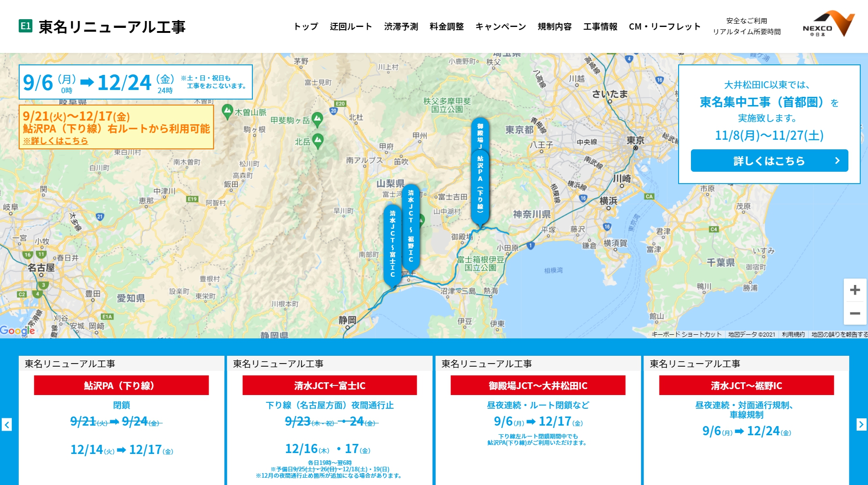The width and height of the screenshot is (868, 485).
Task: Open the キャンペーン menu item
Action: pyautogui.click(x=501, y=26)
